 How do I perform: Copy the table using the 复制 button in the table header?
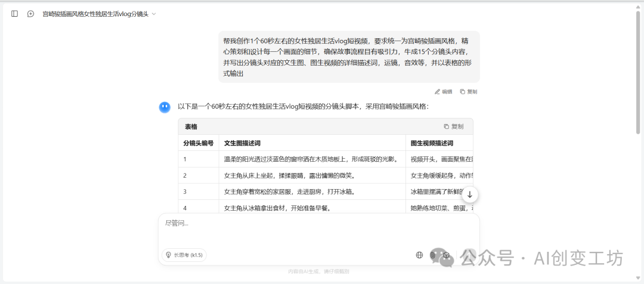pyautogui.click(x=453, y=126)
